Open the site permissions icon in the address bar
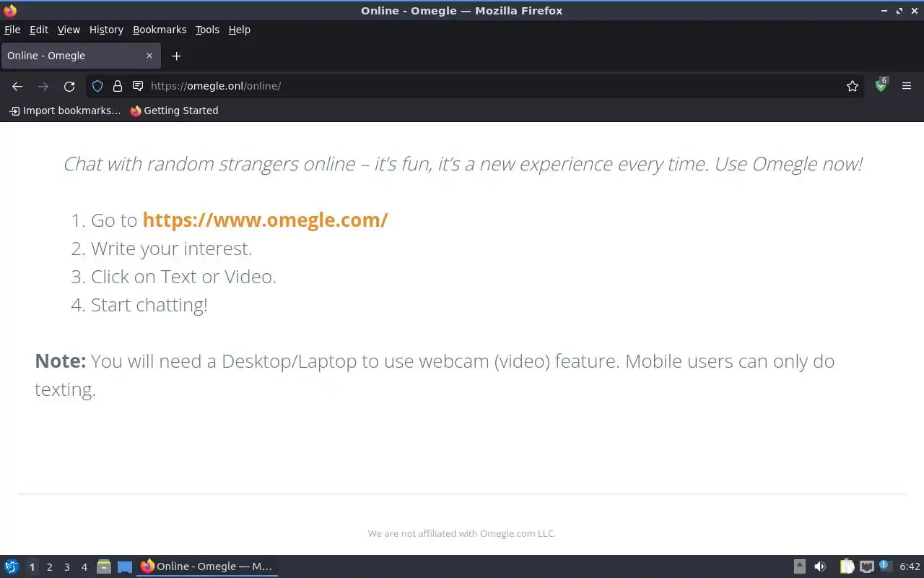 click(138, 86)
